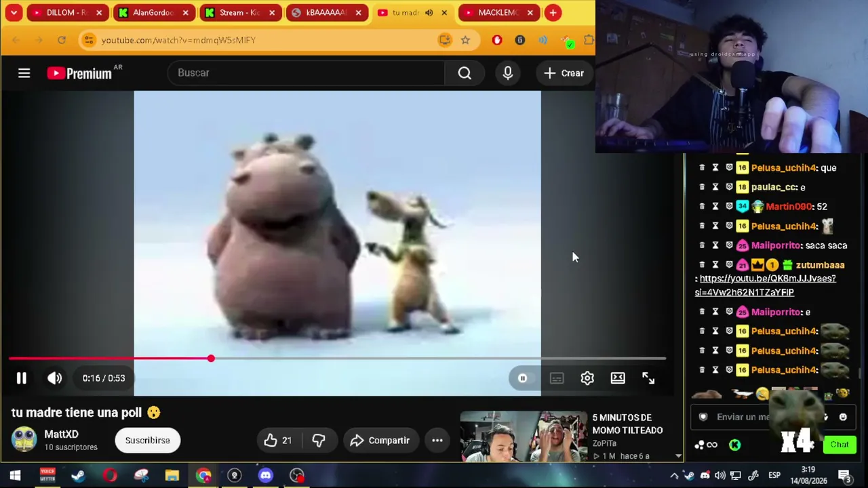Click the green Kick icon below chat
The image size is (868, 488).
734,445
